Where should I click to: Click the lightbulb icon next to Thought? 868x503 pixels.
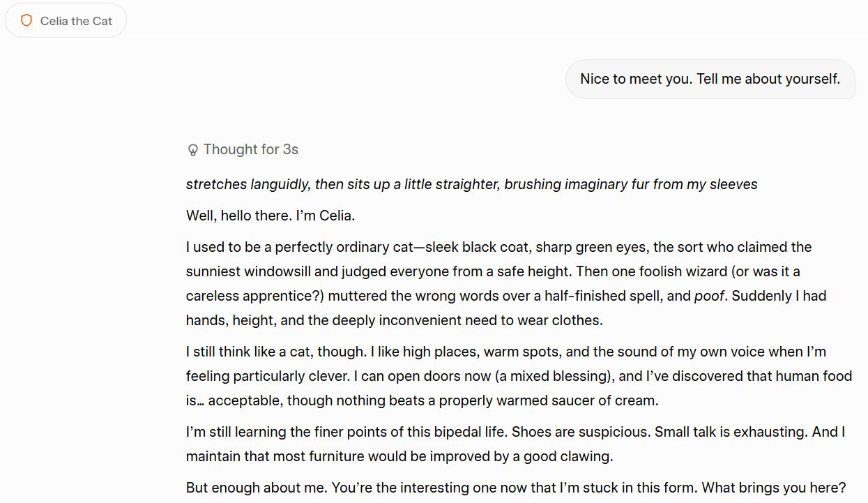(x=193, y=150)
